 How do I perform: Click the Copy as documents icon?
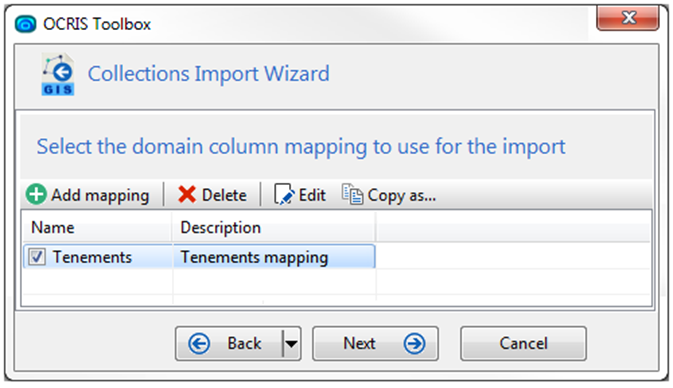point(352,194)
